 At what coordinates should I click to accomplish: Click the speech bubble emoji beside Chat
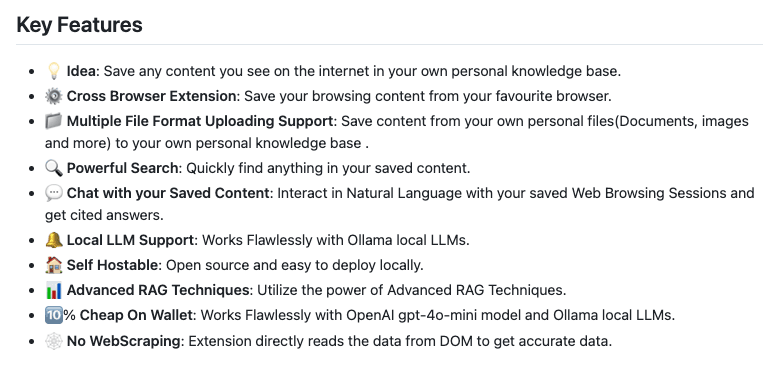point(53,193)
